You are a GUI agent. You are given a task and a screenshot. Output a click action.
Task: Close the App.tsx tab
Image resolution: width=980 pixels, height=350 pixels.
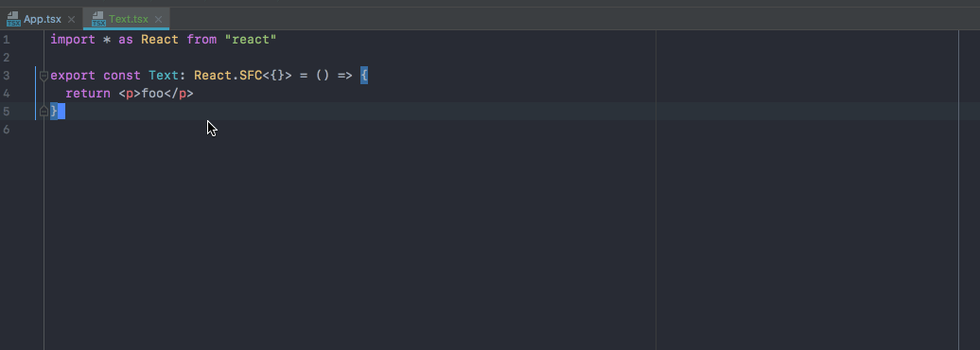71,19
